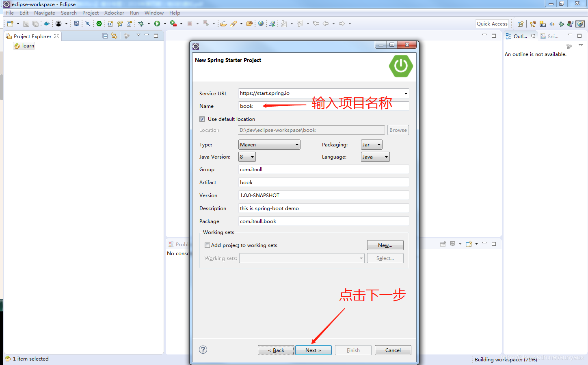Click the Name input field

pos(324,106)
